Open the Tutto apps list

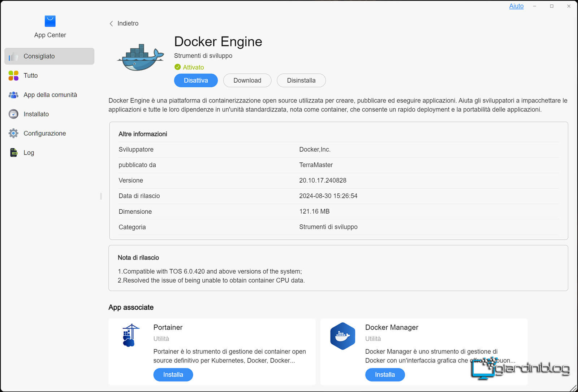pos(49,75)
